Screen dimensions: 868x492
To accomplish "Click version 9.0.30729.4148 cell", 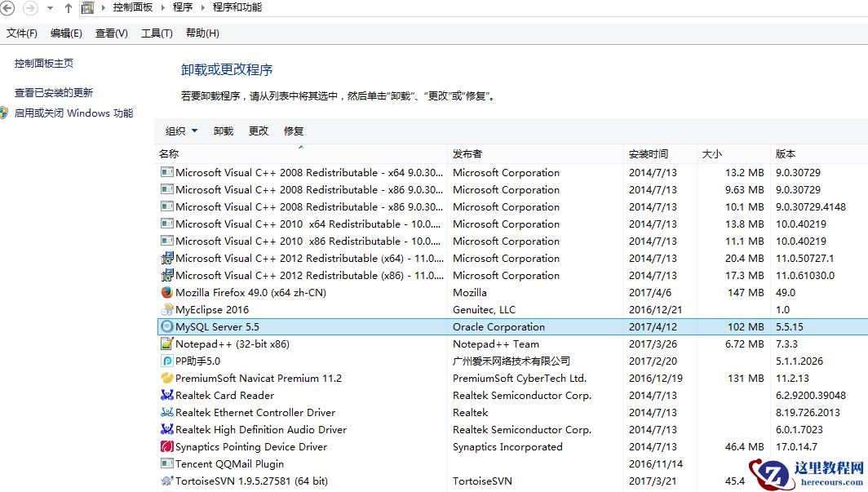I will click(x=810, y=207).
